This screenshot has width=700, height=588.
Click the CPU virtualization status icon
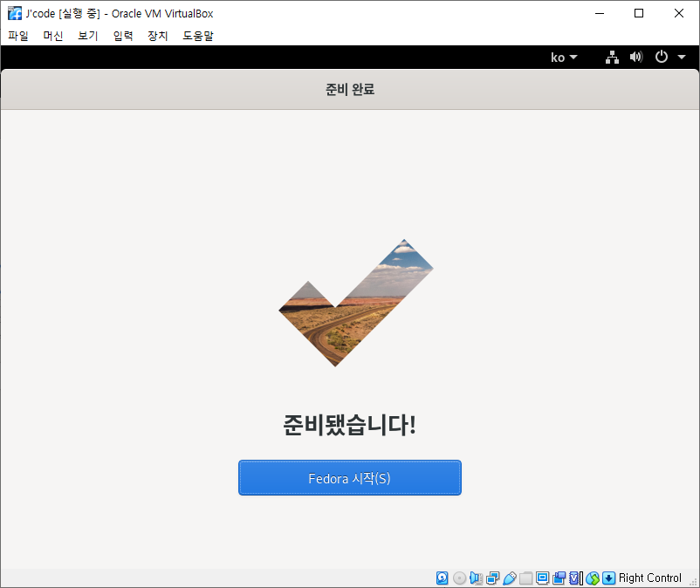click(x=576, y=578)
